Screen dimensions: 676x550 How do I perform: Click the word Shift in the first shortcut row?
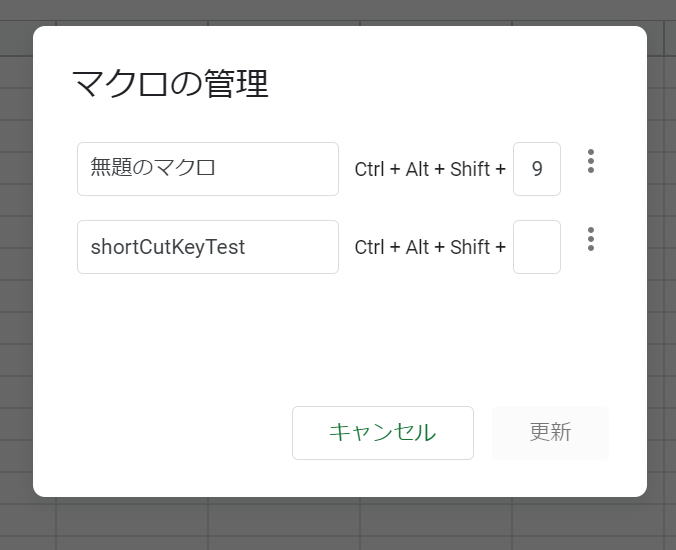(x=470, y=169)
